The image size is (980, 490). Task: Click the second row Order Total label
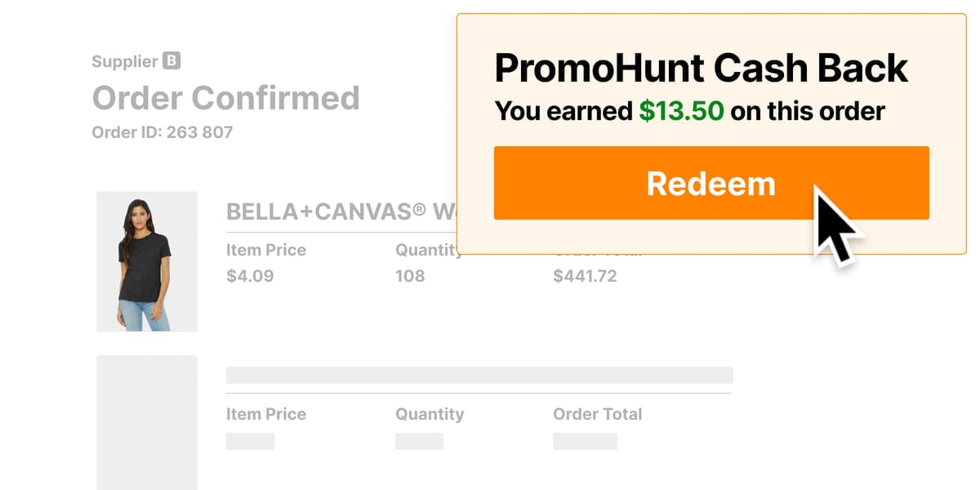(x=598, y=414)
